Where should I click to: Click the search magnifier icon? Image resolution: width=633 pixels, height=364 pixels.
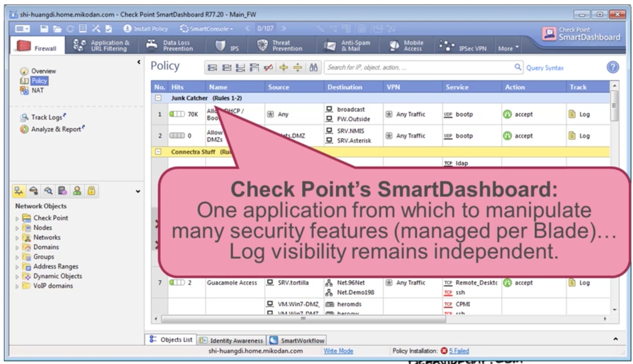pos(518,68)
